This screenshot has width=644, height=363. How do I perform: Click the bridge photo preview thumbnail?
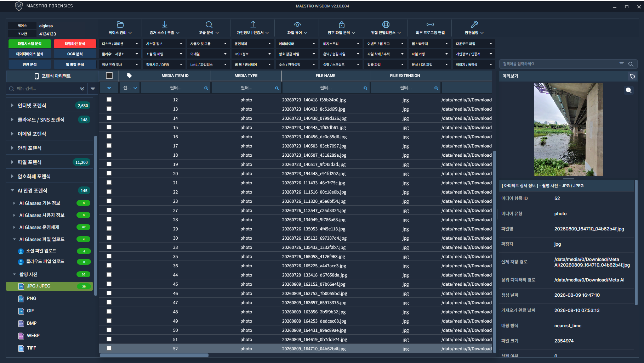(568, 129)
